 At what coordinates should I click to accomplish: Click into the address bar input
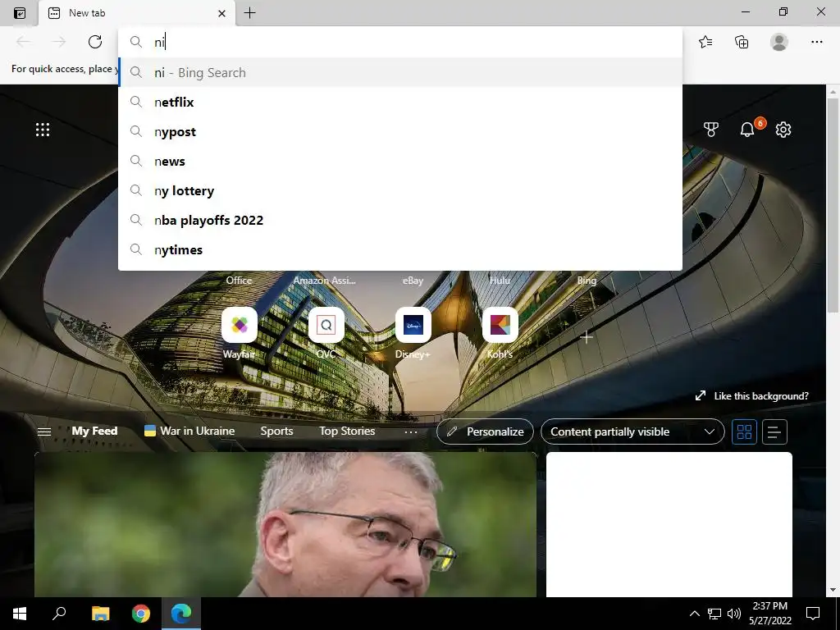pyautogui.click(x=400, y=42)
